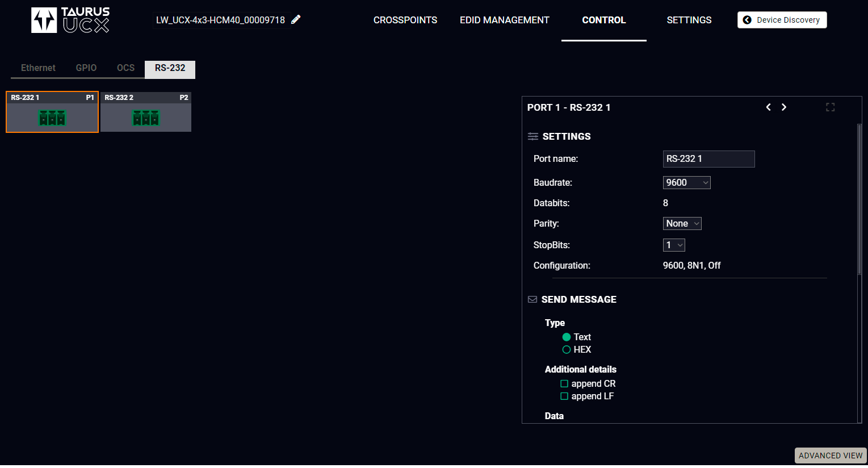This screenshot has width=868, height=468.
Task: Open the Baudrate dropdown
Action: click(686, 183)
